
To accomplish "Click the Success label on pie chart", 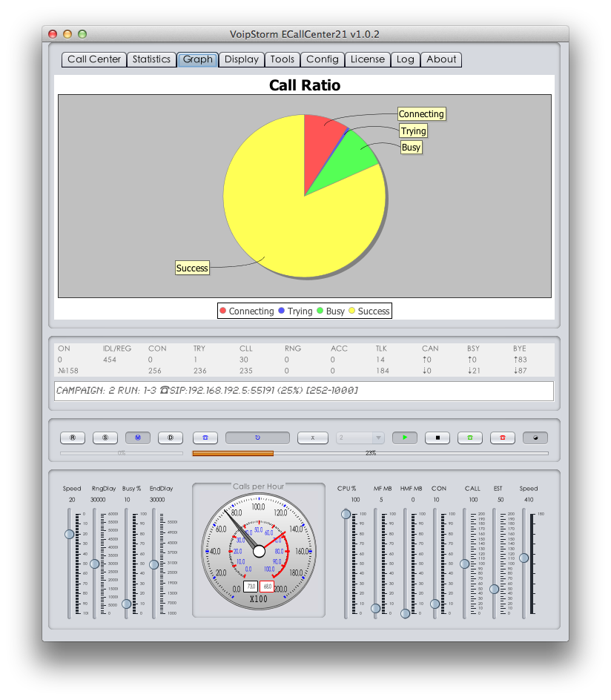I will (192, 268).
